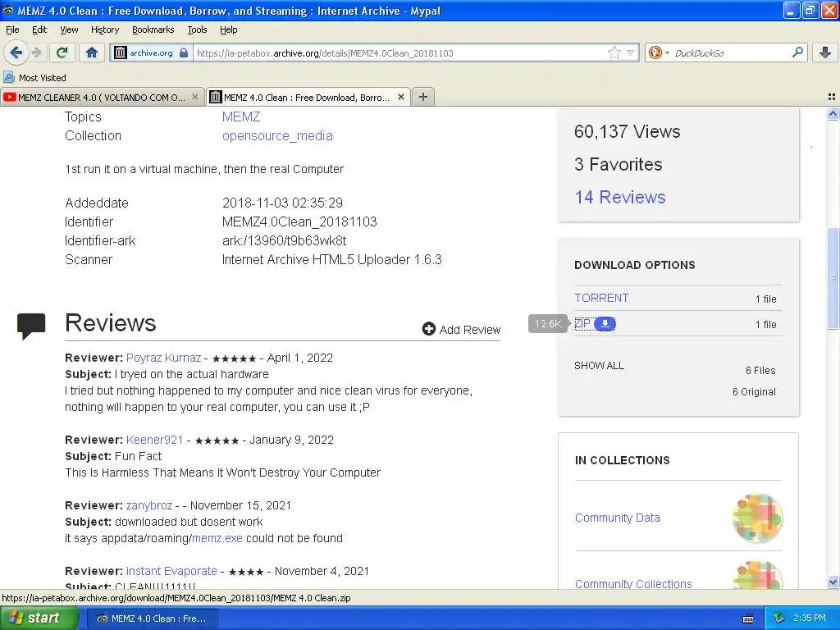Open the opensource_media collection link

(277, 136)
